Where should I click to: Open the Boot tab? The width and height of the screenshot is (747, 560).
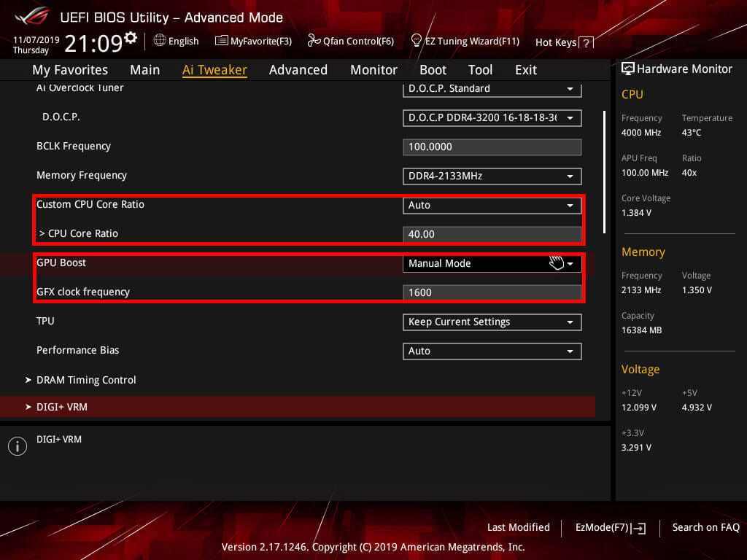(433, 70)
